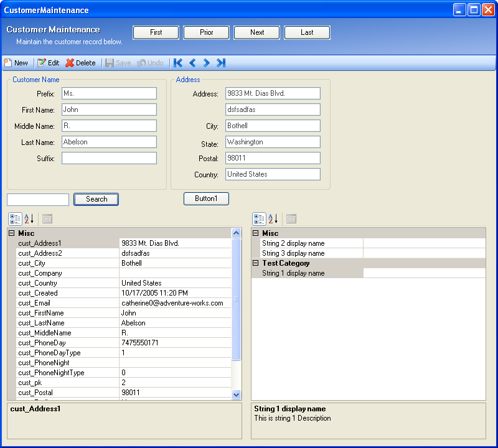Collapse the Test Category section
The image size is (498, 448).
point(255,263)
